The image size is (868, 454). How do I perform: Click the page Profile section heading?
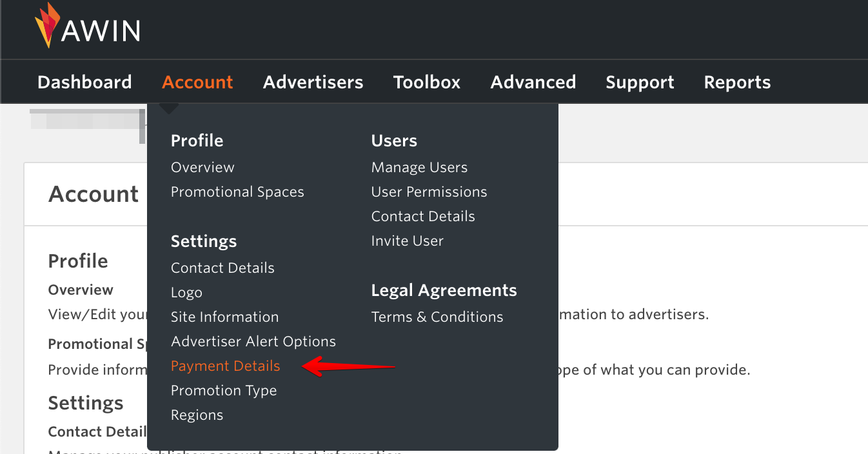[x=78, y=261]
